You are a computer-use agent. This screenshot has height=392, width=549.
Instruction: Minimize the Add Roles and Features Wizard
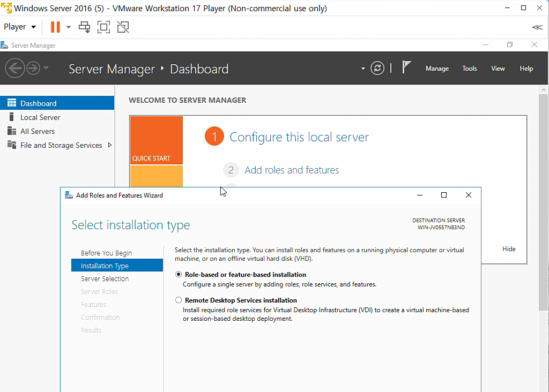[420, 195]
